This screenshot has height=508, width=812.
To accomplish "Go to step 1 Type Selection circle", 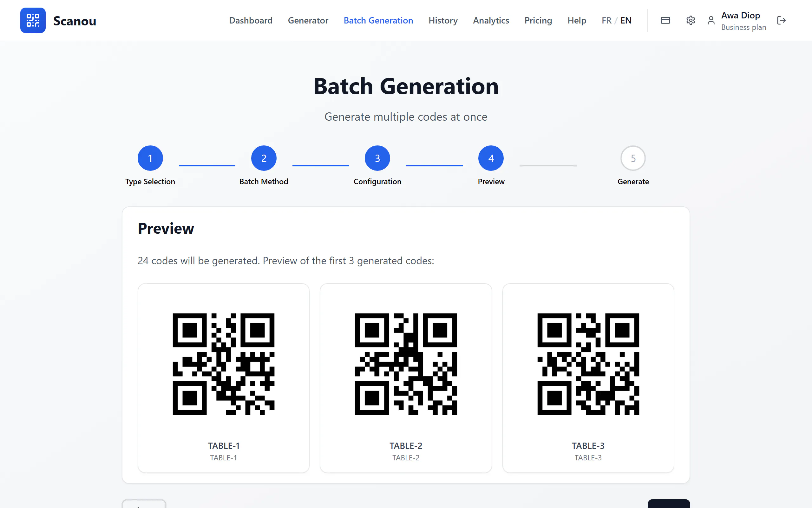I will click(x=150, y=158).
